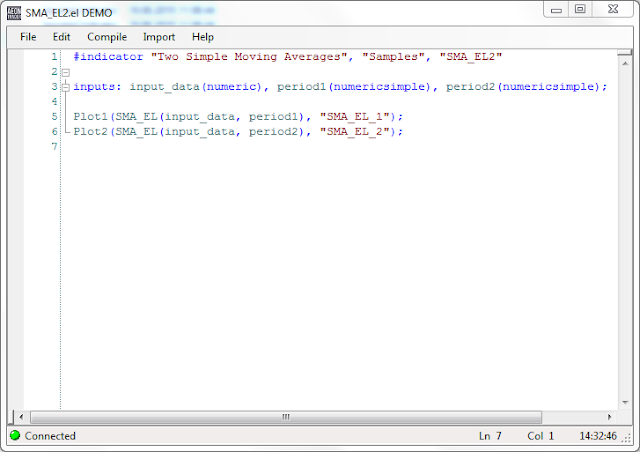Click the inputs: keyword on line 3
The image size is (640, 452).
click(x=97, y=87)
